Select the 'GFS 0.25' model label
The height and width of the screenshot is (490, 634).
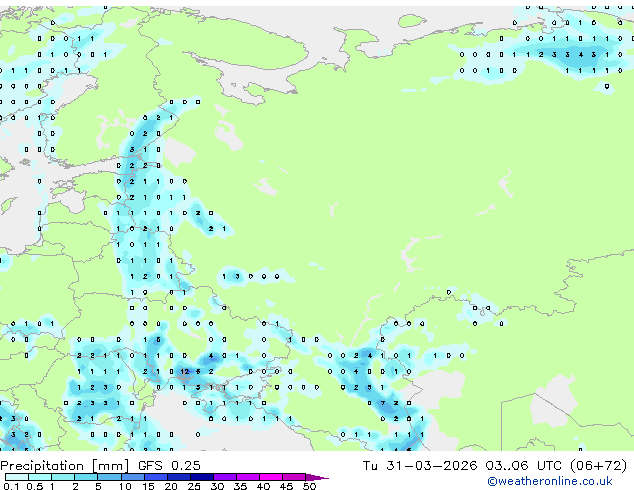tap(169, 466)
